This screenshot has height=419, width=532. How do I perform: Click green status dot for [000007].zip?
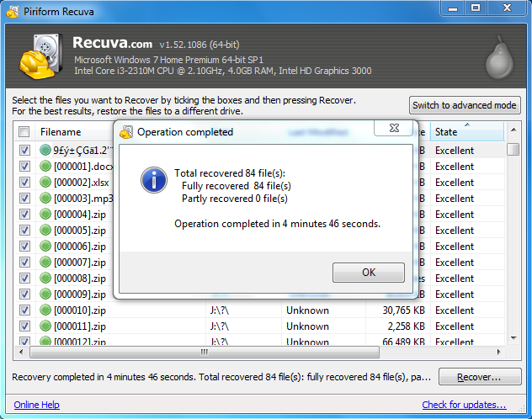(x=45, y=262)
